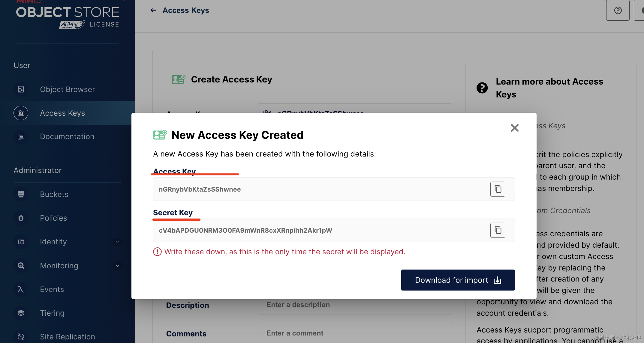Click the Policies shield icon

click(x=21, y=218)
